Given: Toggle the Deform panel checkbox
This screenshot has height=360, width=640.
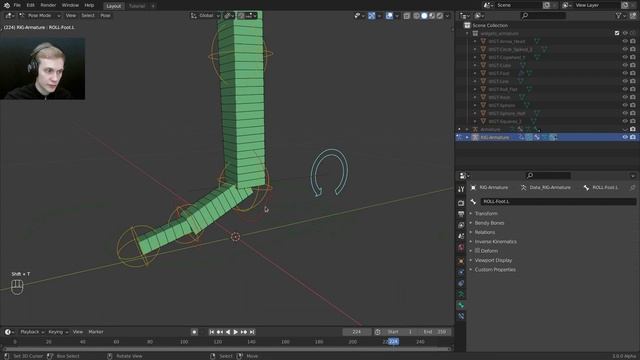Looking at the screenshot, I should (477, 251).
